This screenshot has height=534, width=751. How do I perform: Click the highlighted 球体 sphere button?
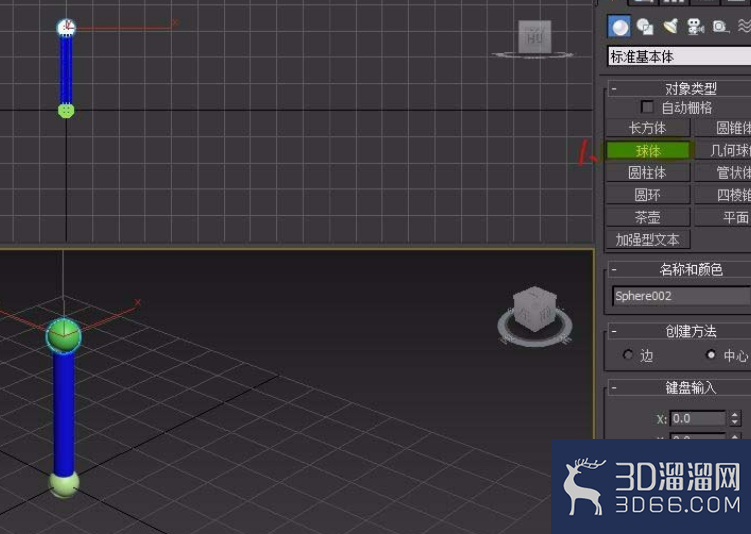(x=648, y=150)
